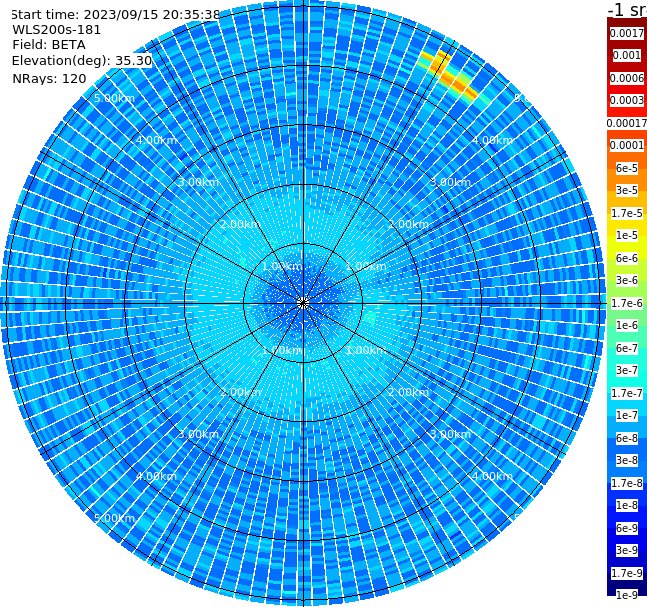
Task: Select the 1.7e-5 colorbar value
Action: click(627, 213)
